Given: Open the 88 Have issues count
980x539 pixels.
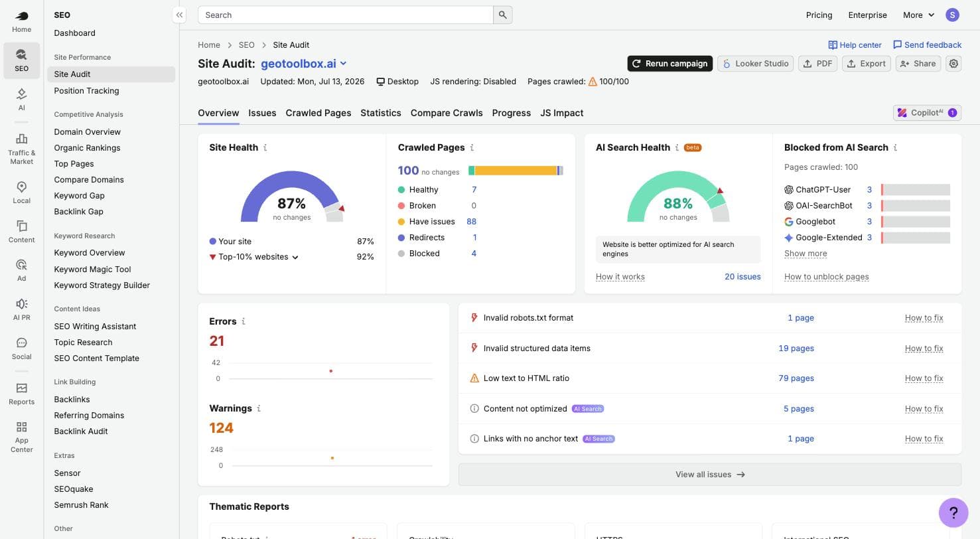Looking at the screenshot, I should (x=472, y=222).
